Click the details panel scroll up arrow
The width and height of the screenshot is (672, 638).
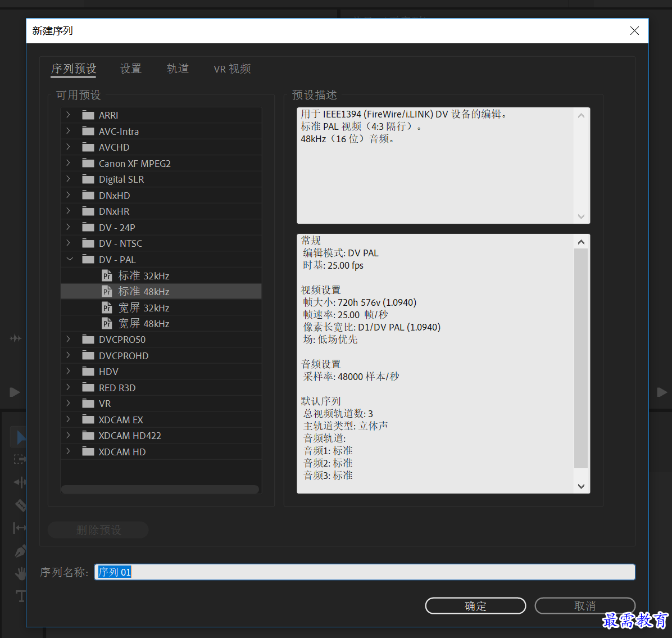(x=581, y=242)
